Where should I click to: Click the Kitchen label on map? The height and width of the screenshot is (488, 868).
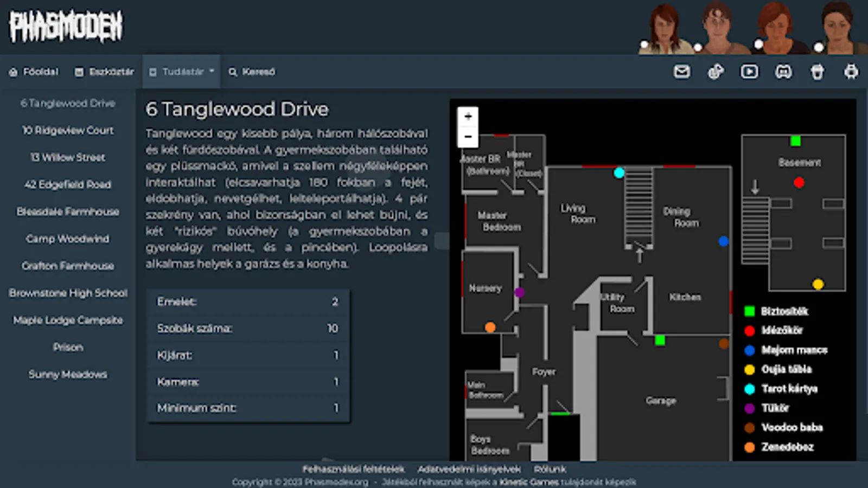coord(685,297)
